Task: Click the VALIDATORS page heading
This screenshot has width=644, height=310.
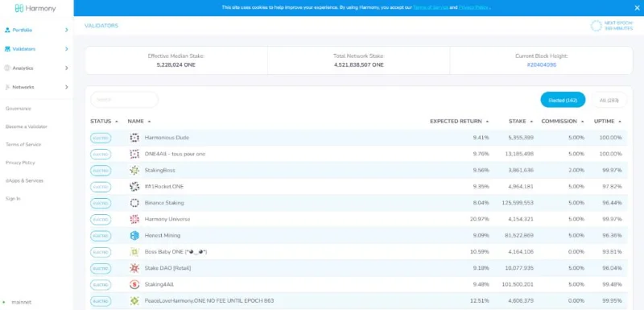Action: click(101, 26)
